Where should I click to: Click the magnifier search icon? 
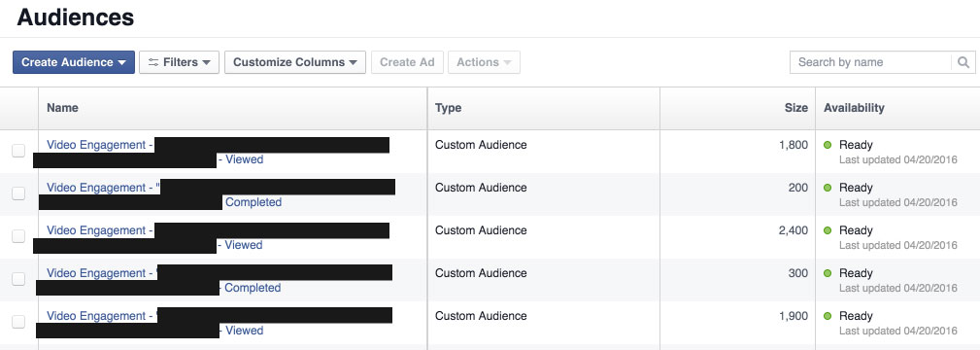coord(963,62)
